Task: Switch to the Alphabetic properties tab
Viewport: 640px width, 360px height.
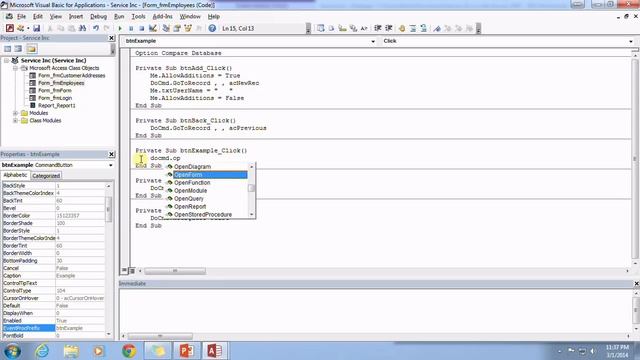Action: (x=15, y=175)
